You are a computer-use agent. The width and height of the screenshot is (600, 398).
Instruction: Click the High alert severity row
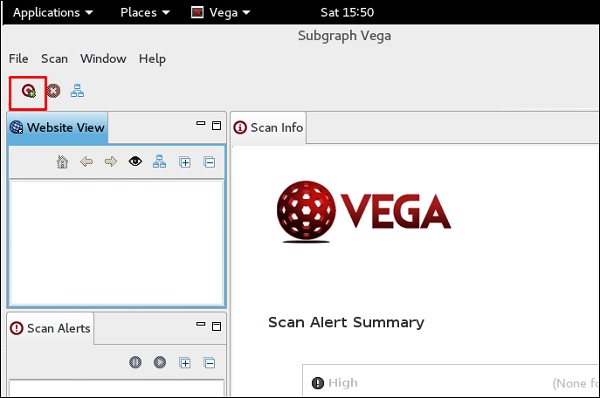pos(451,383)
